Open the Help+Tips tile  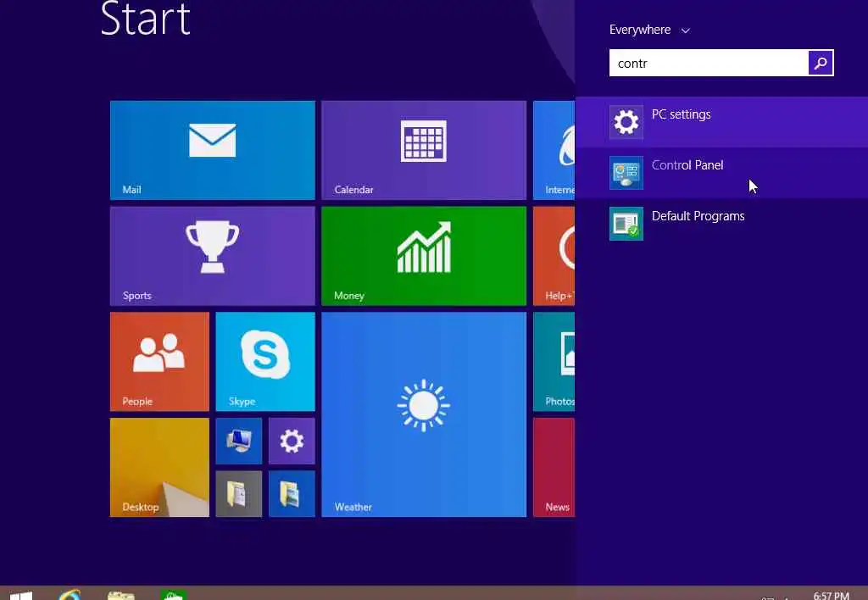click(x=554, y=256)
